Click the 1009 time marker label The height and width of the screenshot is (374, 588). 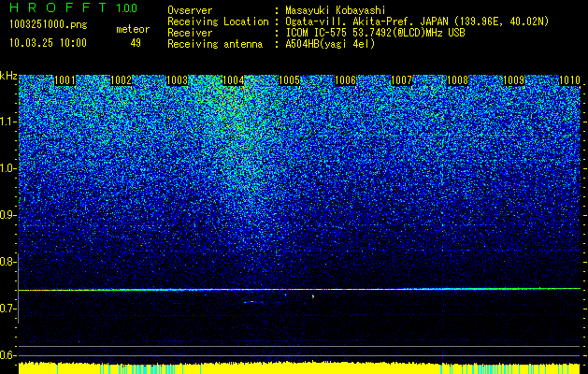[x=513, y=80]
